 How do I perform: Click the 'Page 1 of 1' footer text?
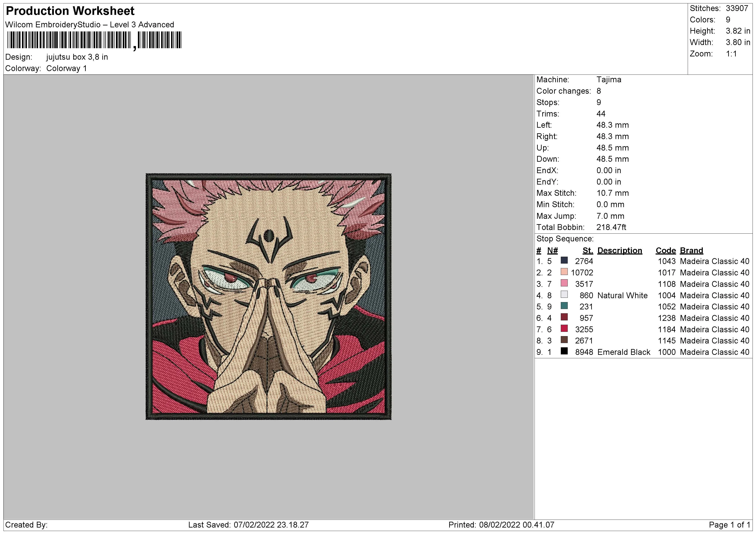[729, 525]
